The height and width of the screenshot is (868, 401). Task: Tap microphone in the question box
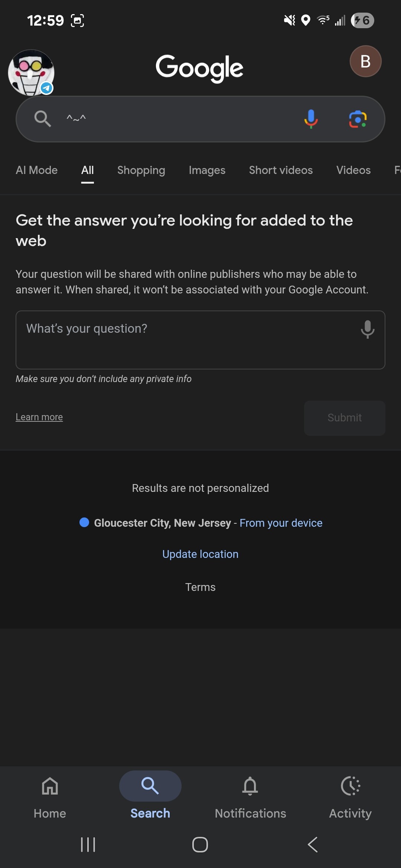pyautogui.click(x=367, y=329)
